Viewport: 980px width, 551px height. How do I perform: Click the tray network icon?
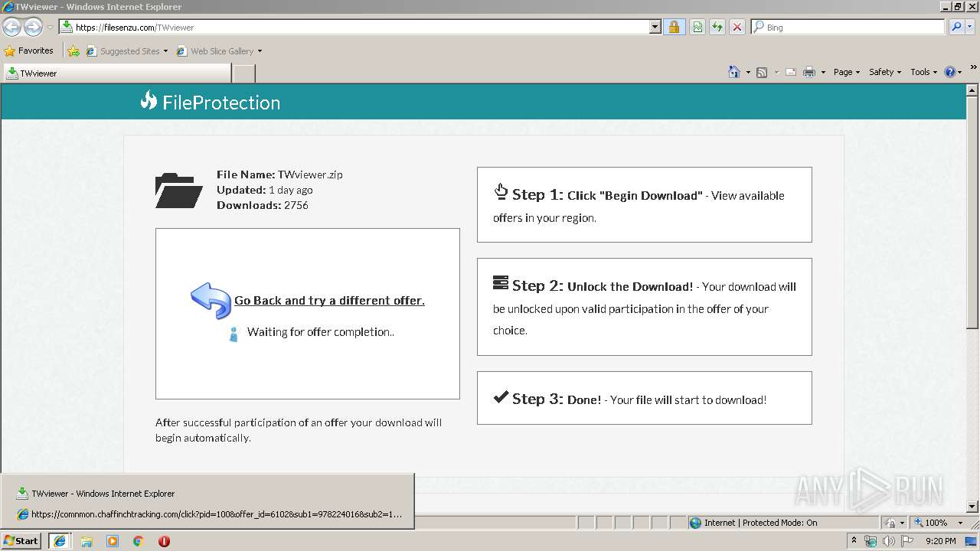871,541
